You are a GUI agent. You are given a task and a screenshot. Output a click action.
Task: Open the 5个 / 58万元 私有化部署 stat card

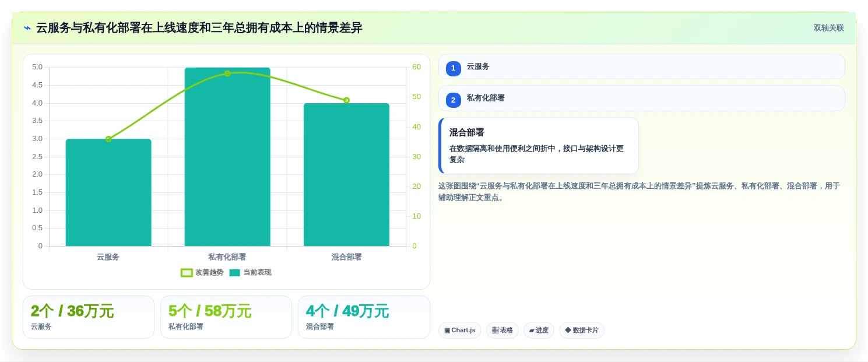click(x=226, y=317)
